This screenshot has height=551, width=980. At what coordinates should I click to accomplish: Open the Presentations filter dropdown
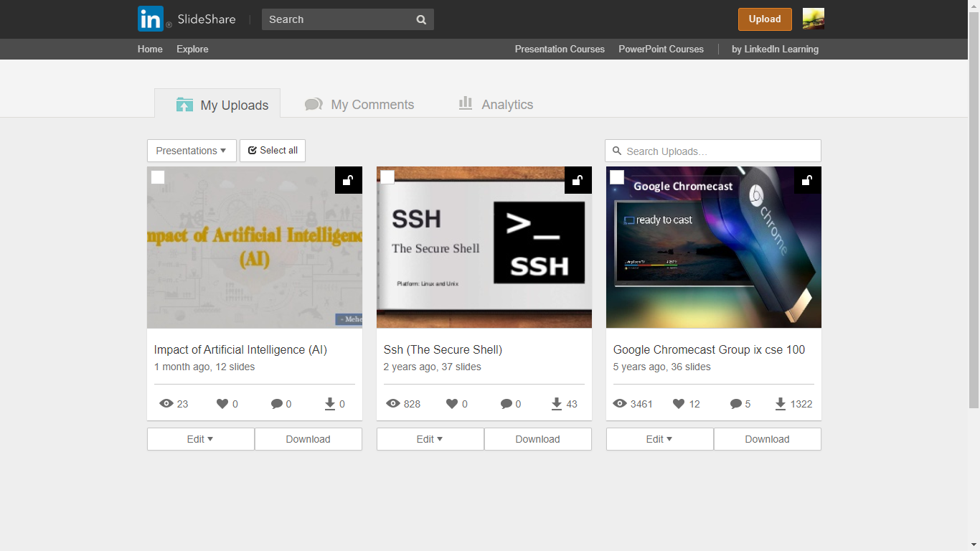(x=192, y=151)
